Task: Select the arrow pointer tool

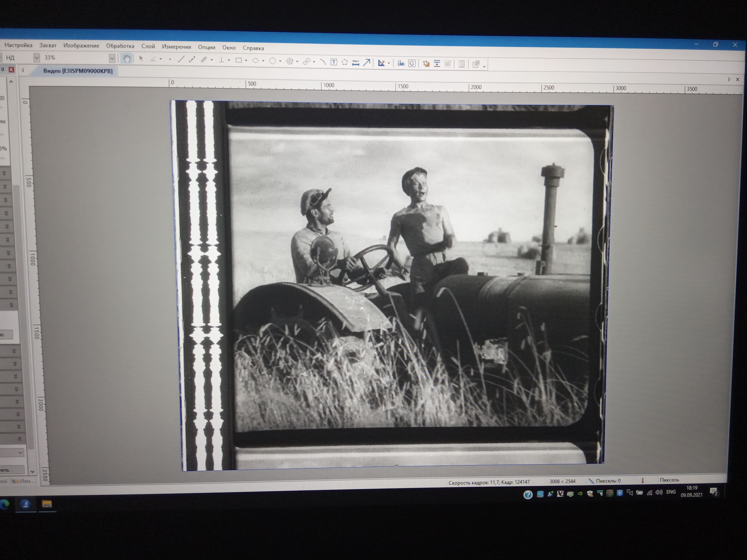Action: pyautogui.click(x=141, y=59)
